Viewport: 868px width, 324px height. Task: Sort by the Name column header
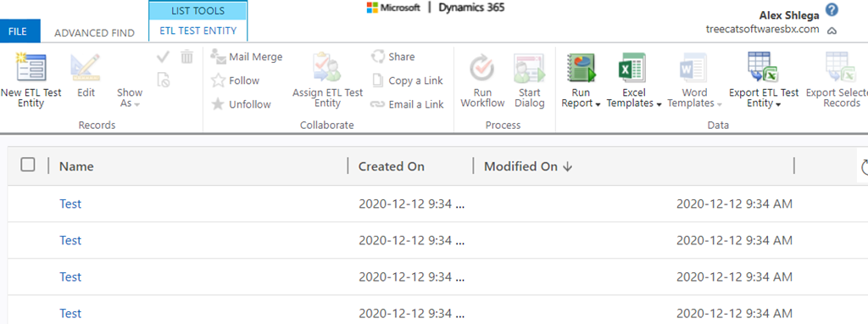(76, 166)
